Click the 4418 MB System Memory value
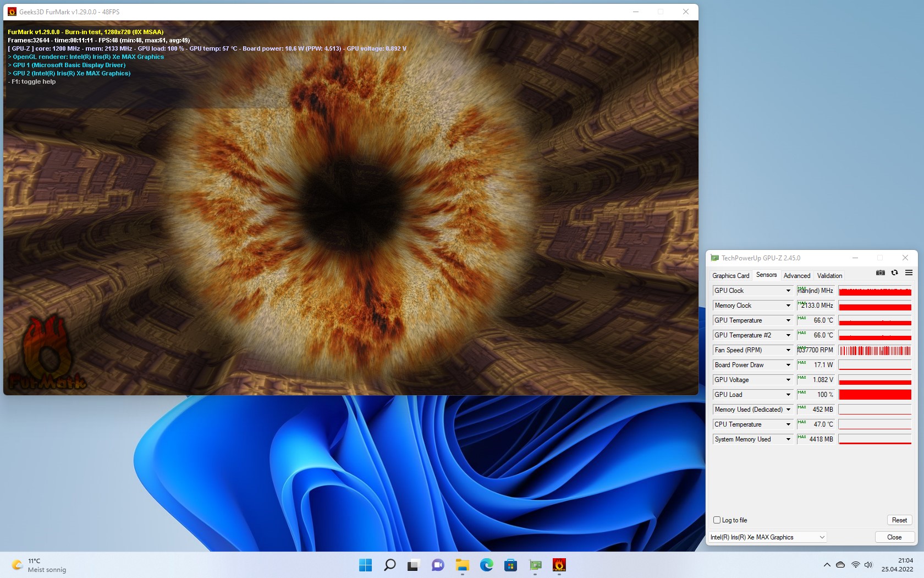 (816, 439)
